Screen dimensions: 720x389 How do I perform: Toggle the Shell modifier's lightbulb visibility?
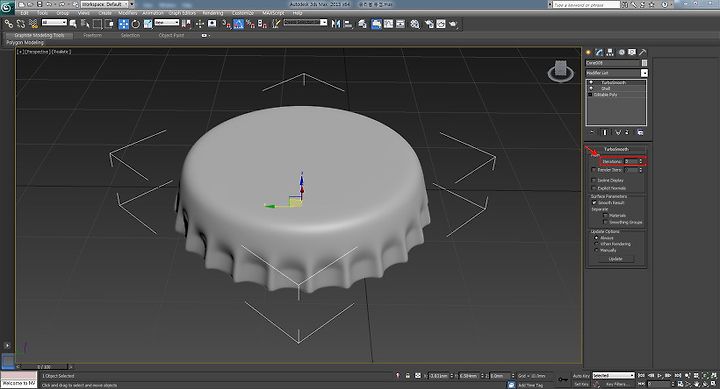click(591, 88)
